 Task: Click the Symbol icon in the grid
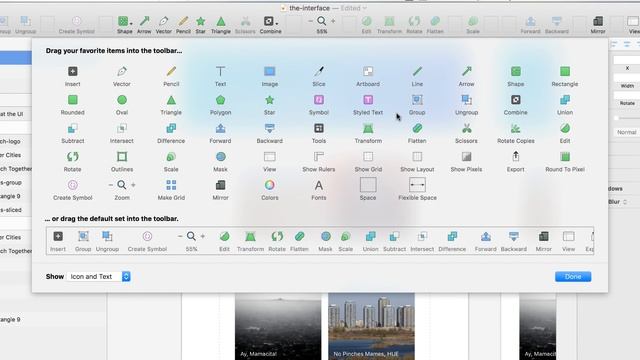coord(319,100)
